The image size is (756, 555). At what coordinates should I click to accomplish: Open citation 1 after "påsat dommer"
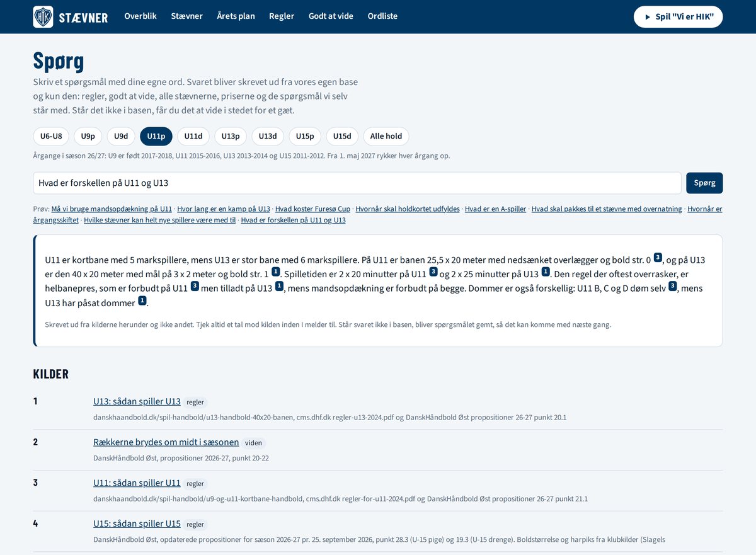(142, 300)
